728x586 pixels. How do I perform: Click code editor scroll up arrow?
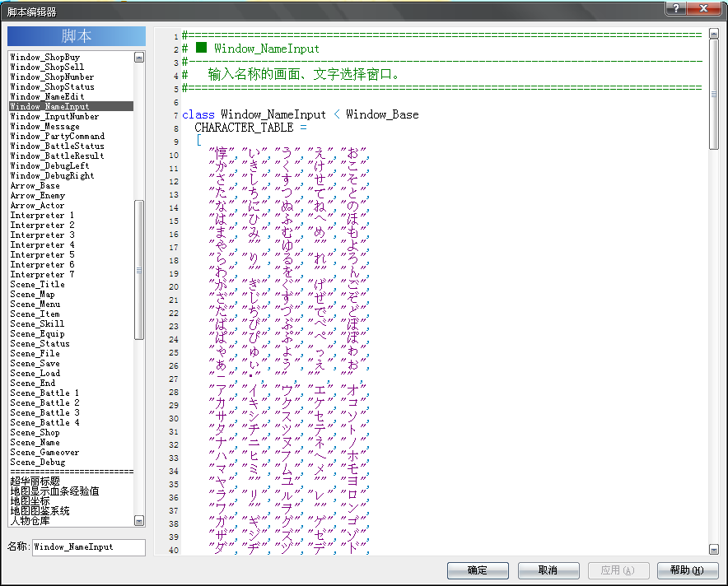[714, 34]
